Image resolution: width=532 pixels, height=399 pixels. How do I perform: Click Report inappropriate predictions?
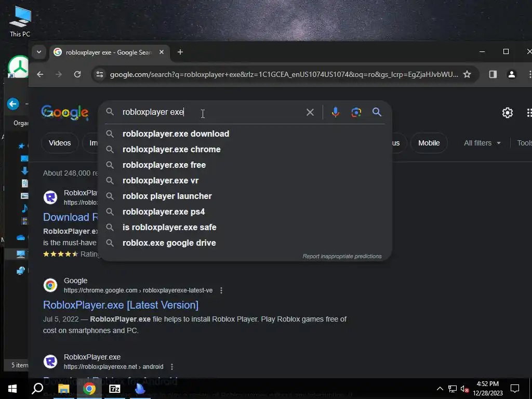click(342, 257)
